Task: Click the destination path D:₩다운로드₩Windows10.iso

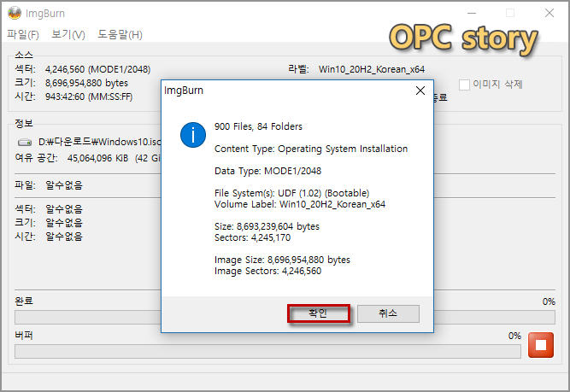Action: (100, 142)
